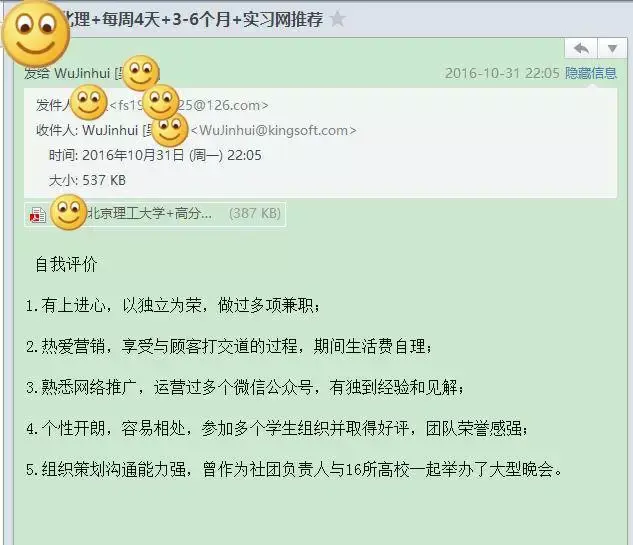Click the email subject line
Screen dimensions: 633x545
[x=193, y=19]
